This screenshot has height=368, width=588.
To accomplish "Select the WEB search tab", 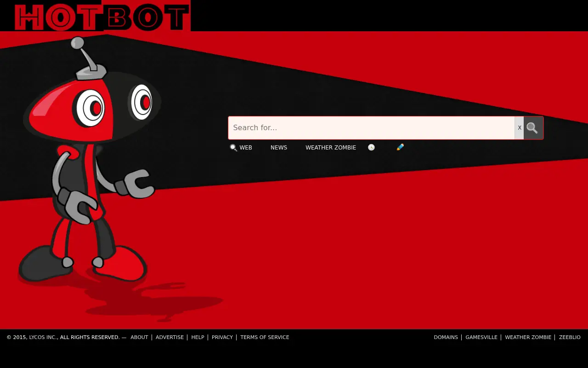I will tap(241, 148).
